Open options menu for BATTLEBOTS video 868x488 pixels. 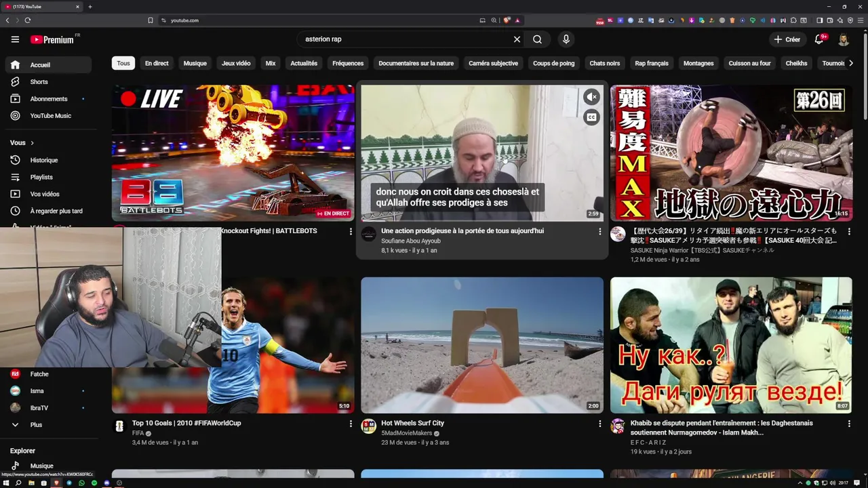coord(351,231)
